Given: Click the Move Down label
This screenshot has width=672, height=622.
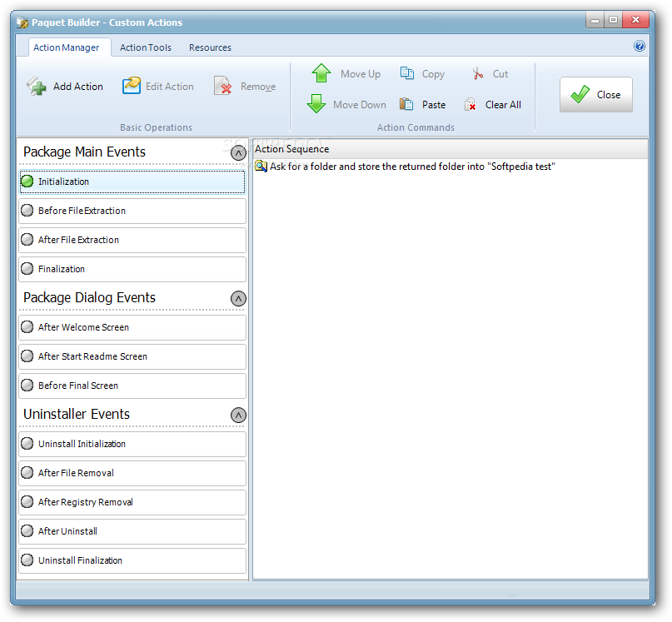Looking at the screenshot, I should pos(360,105).
